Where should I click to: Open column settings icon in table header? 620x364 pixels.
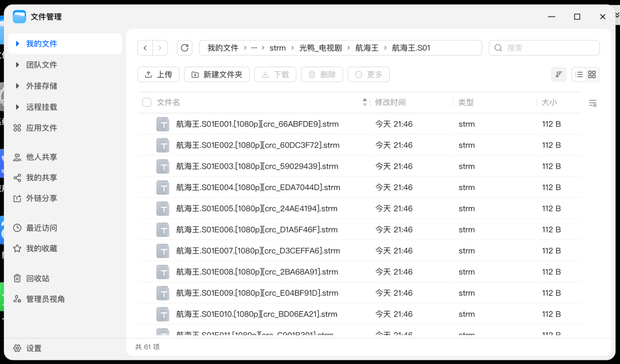(592, 103)
